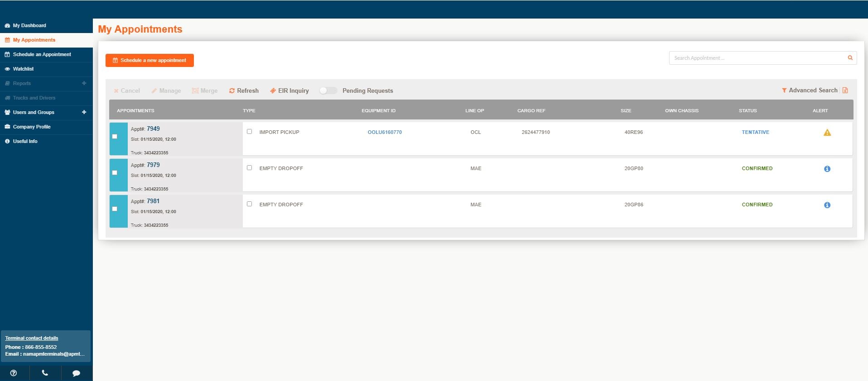This screenshot has width=868, height=381.
Task: Click the info alert icon for appointment 7979
Action: point(827,169)
